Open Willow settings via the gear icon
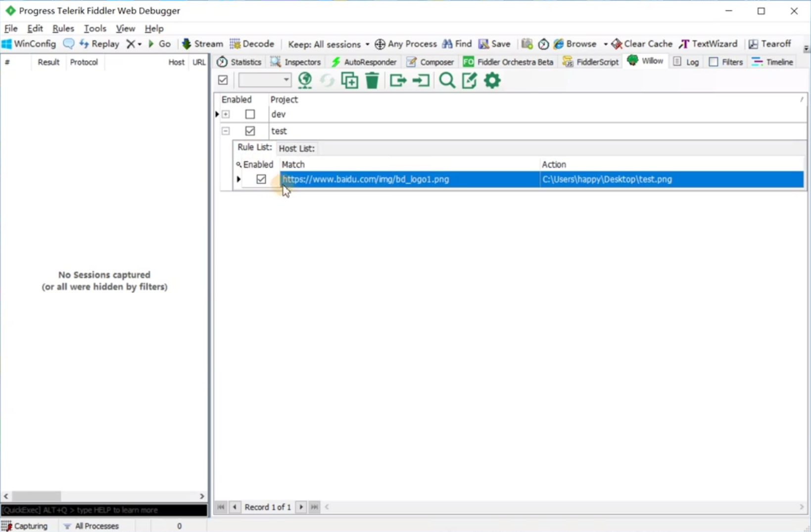Viewport: 811px width, 532px height. tap(492, 80)
